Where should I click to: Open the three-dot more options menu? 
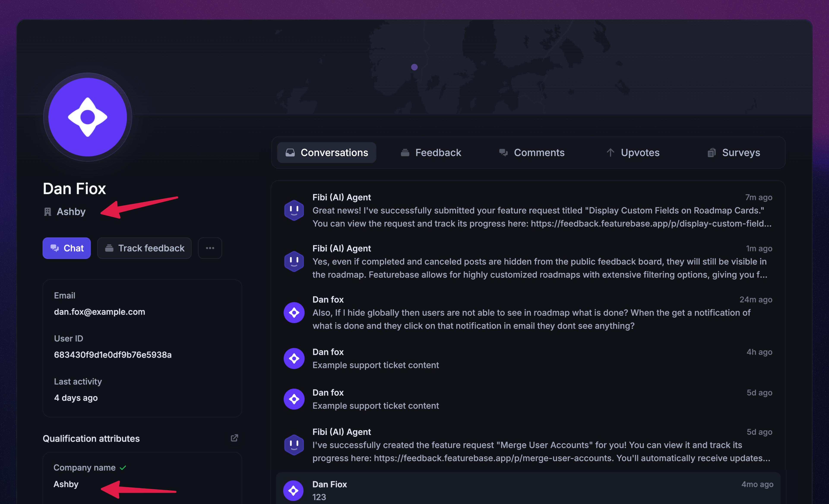210,248
